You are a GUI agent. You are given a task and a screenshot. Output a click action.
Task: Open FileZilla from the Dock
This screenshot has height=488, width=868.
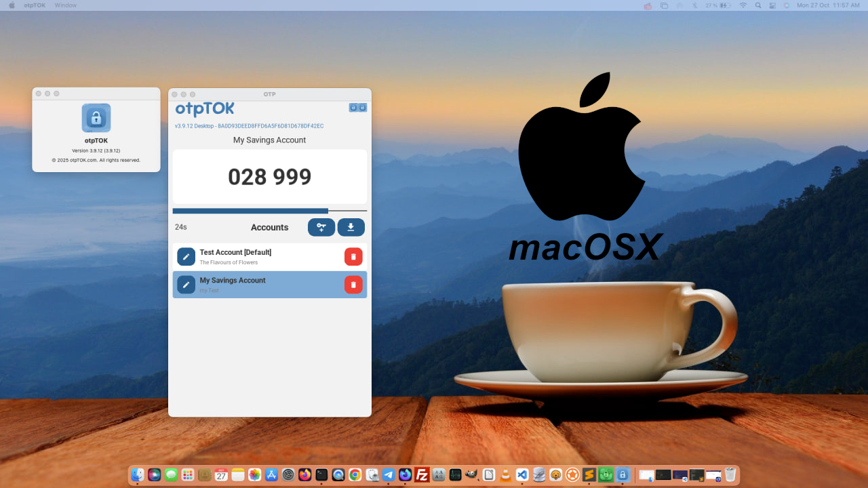tap(421, 474)
